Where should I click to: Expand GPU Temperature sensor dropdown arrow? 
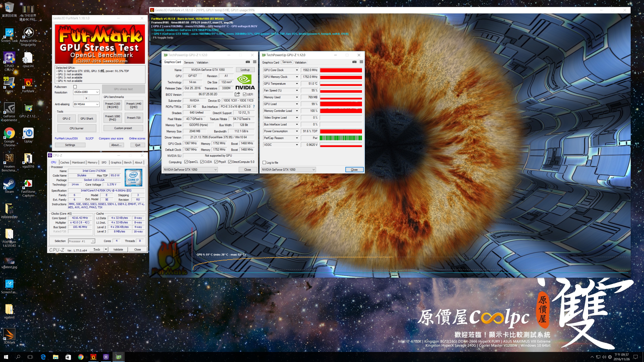click(297, 83)
